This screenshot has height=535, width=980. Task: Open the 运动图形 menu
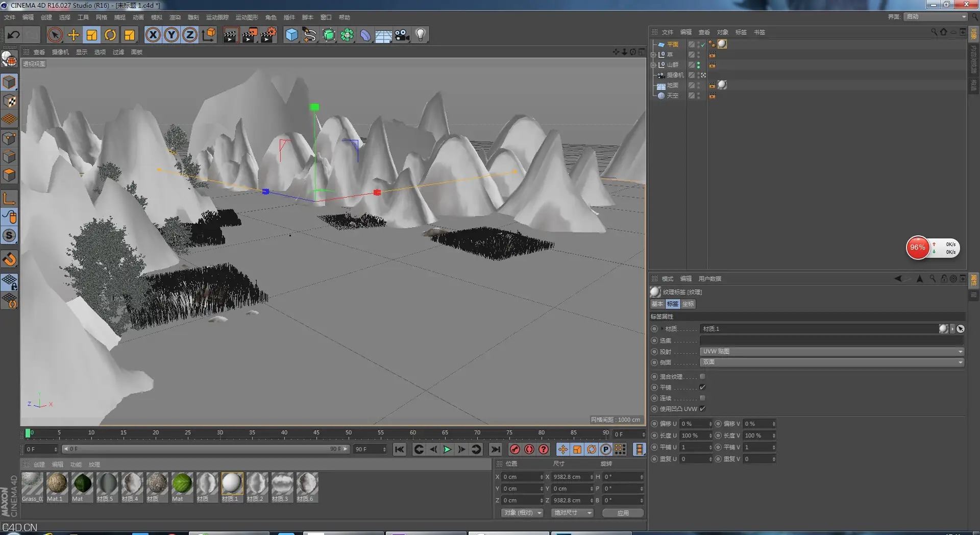point(247,17)
